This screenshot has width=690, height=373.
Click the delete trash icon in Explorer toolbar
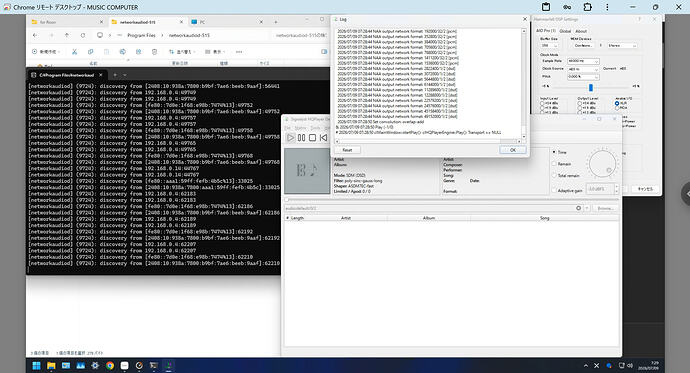click(154, 51)
